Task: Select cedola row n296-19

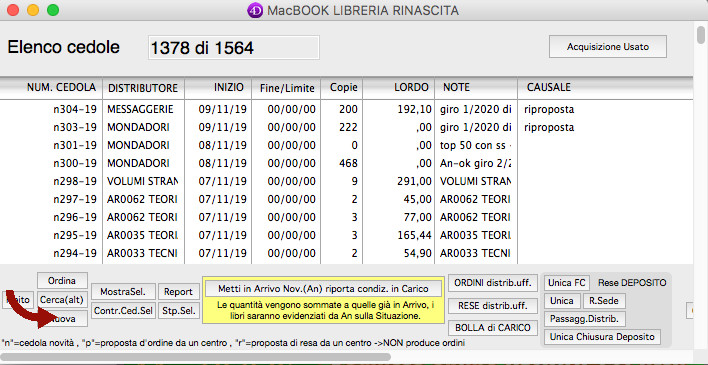Action: pos(346,217)
